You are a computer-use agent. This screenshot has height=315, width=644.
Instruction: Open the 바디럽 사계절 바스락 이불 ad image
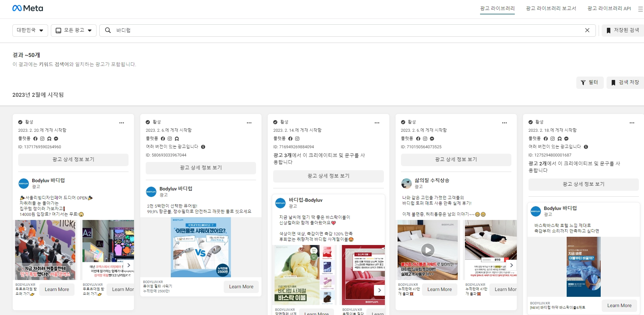tap(305, 275)
